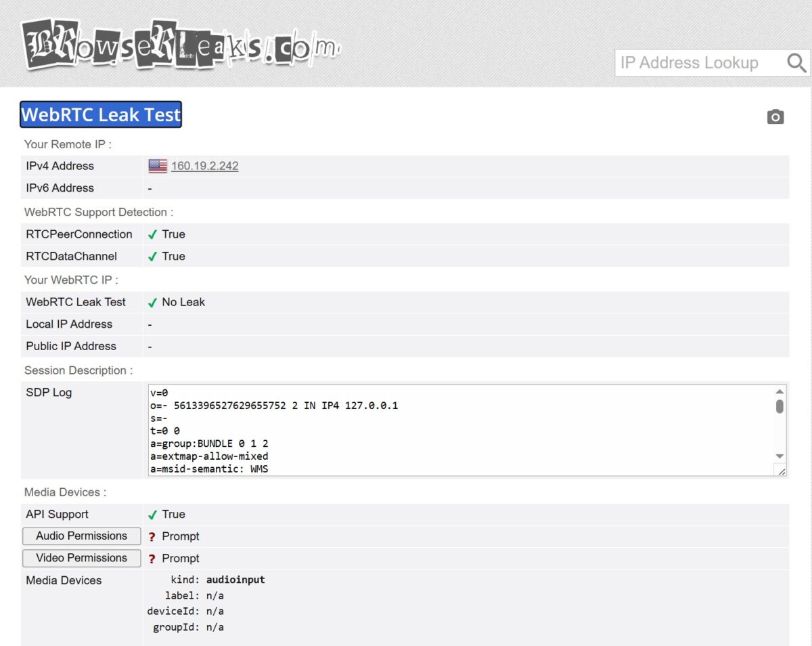
Task: Click the SDP Log scroll down arrow
Action: point(780,456)
